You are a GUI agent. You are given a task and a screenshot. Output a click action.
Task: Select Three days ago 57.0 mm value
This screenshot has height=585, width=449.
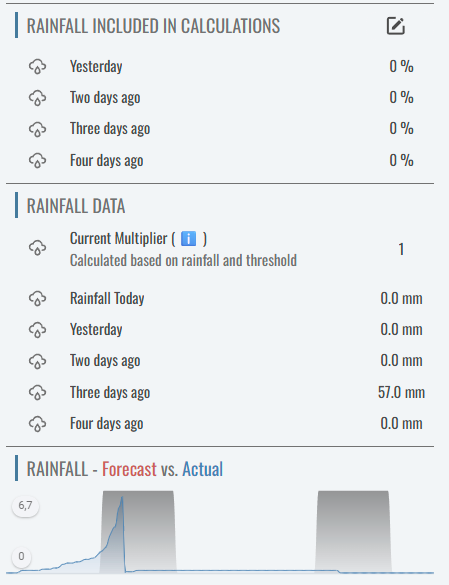point(401,392)
